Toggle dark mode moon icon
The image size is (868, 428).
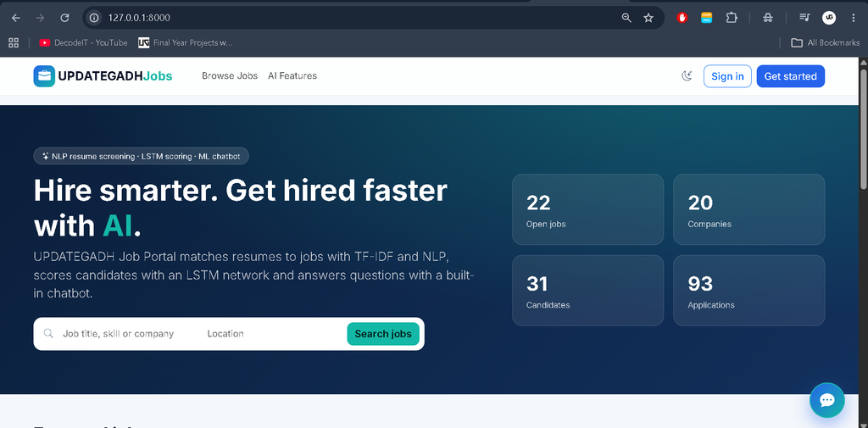click(x=687, y=76)
